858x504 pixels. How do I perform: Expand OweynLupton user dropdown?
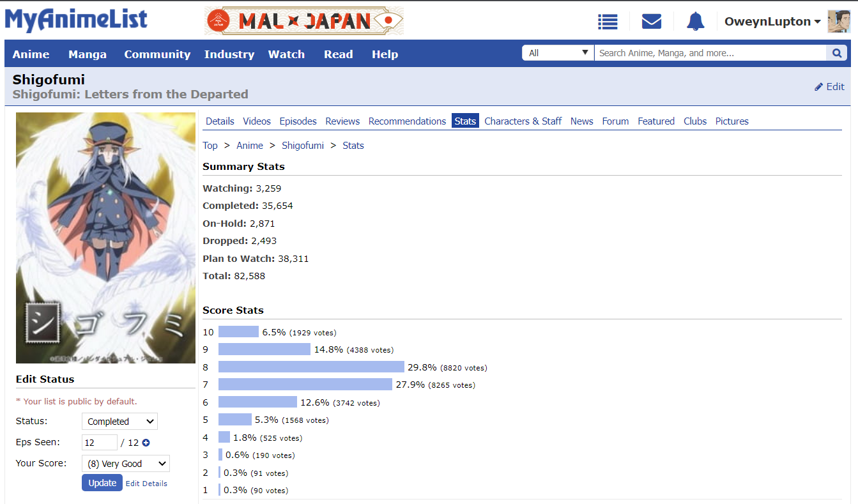(772, 22)
